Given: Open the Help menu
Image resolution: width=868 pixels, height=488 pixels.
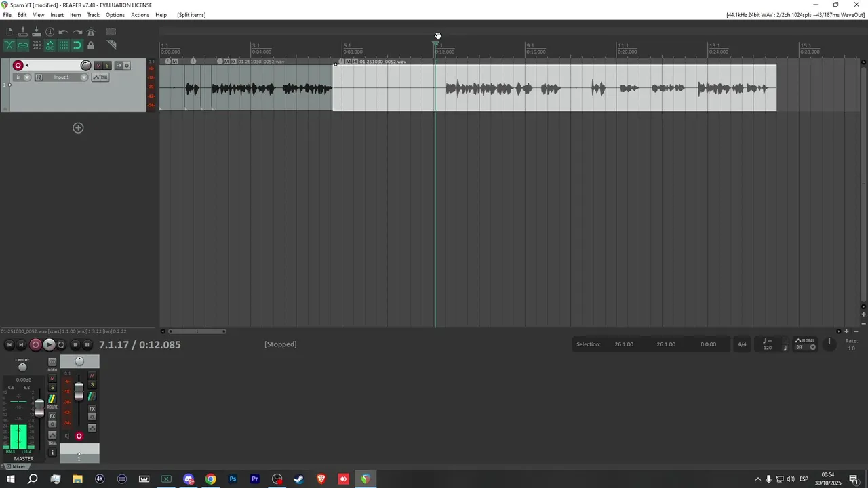Looking at the screenshot, I should coord(161,15).
